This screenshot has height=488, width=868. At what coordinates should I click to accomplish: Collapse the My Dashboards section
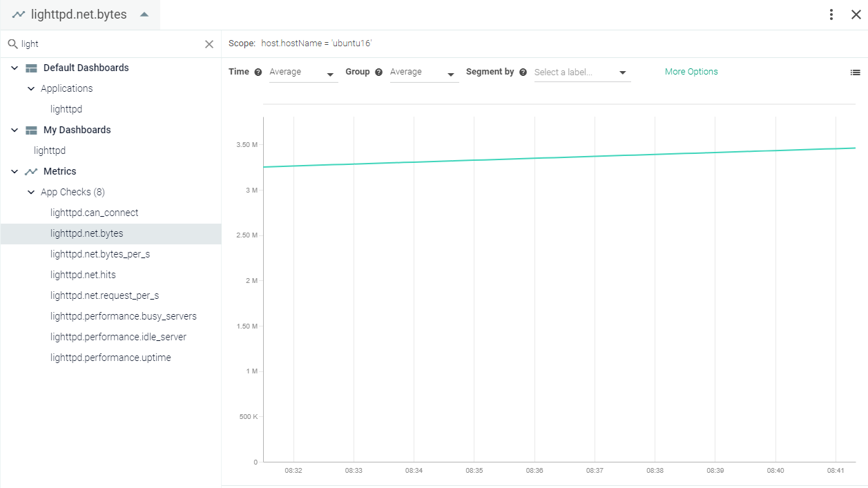pos(15,130)
